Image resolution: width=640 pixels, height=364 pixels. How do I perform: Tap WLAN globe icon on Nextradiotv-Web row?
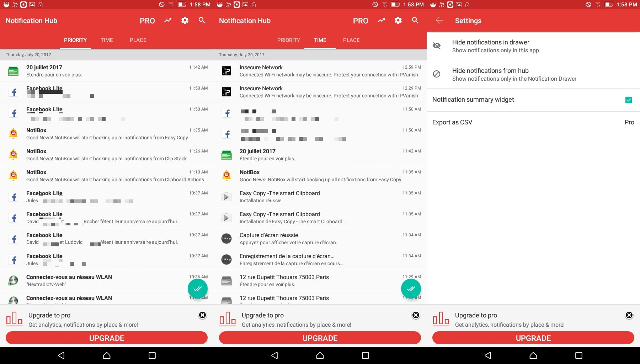coord(13,280)
